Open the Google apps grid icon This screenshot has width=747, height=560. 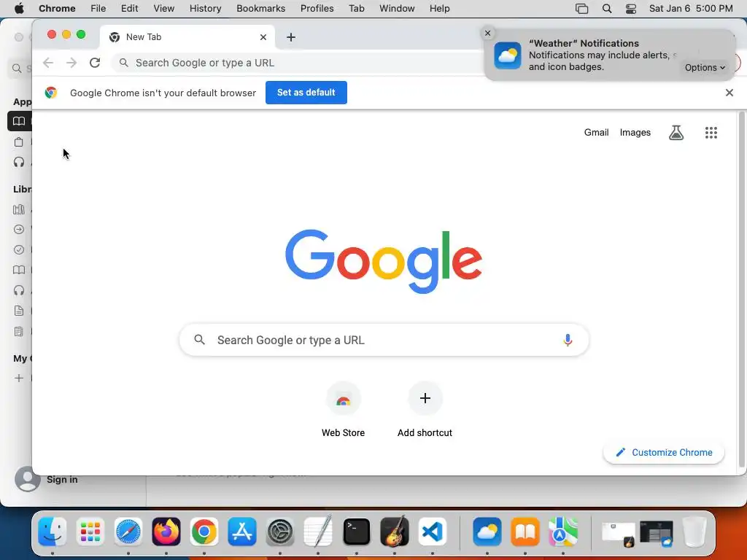coord(711,133)
